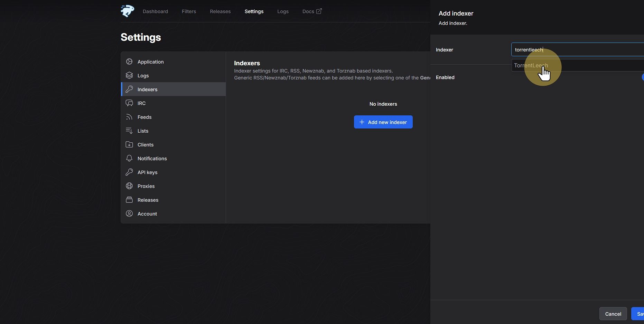Click the Logs stack icon in sidebar
Screen dimensions: 644x324
click(129, 75)
